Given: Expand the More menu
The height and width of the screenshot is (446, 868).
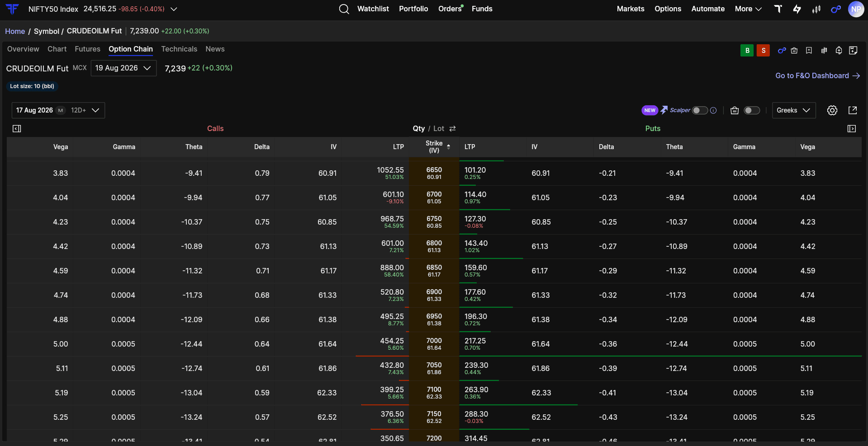Looking at the screenshot, I should 748,9.
